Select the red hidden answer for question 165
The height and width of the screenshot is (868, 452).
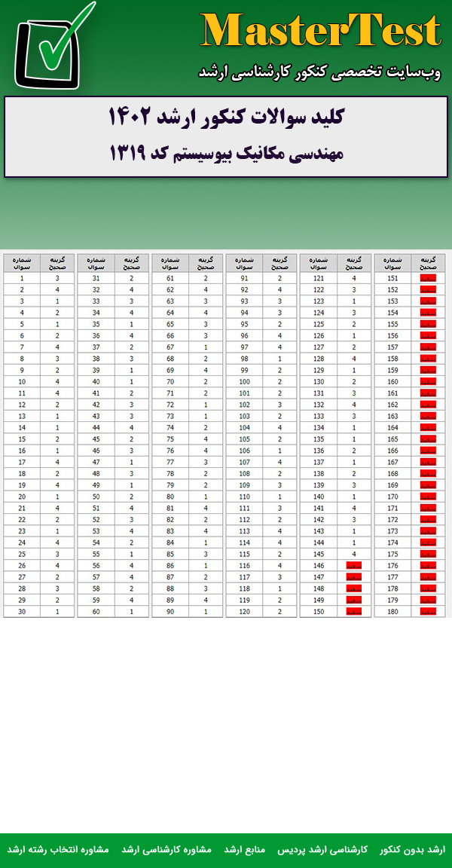(428, 439)
